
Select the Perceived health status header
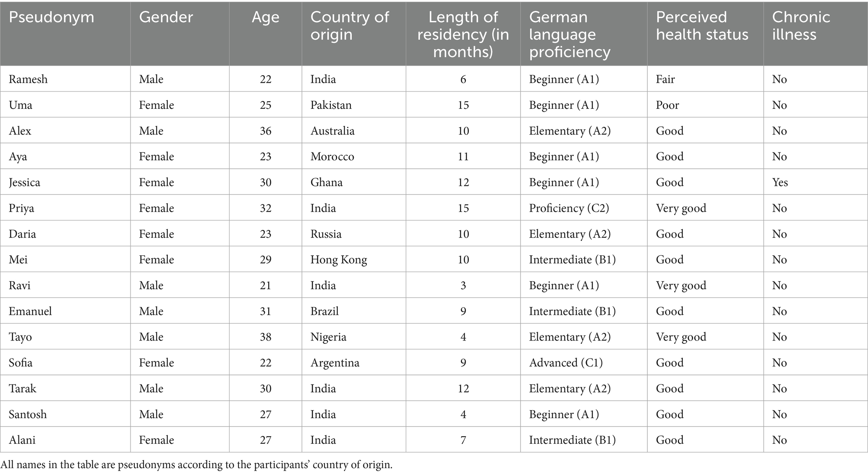click(702, 26)
